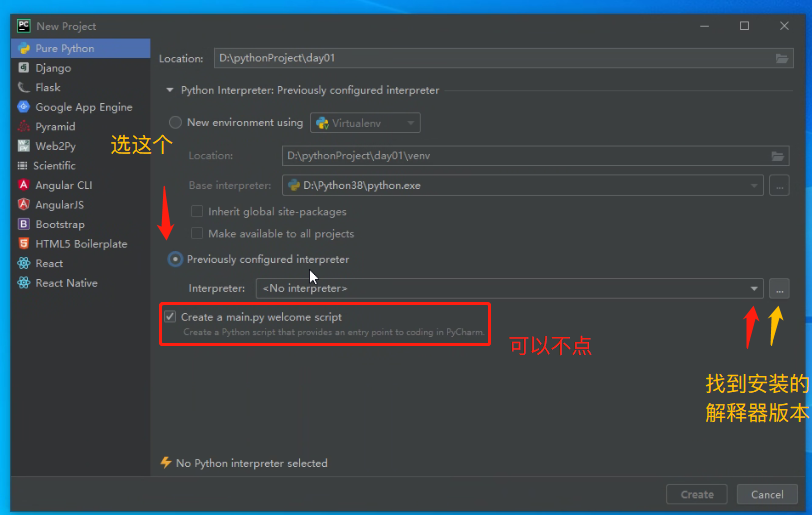
Task: Click ellipsis button next to Base interpreter
Action: point(779,185)
